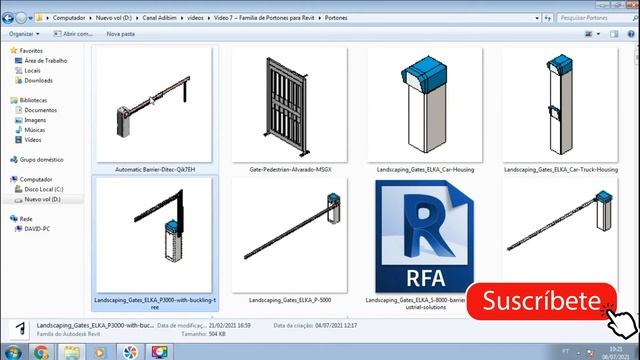Select the RFA icon S-8000 barrier file
Viewport: 640px width, 360px height.
424,236
